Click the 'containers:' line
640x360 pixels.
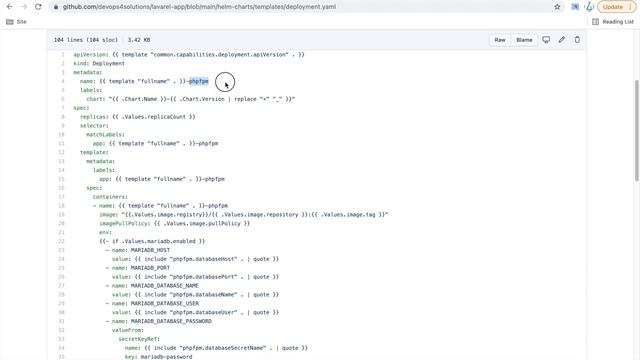coord(110,197)
